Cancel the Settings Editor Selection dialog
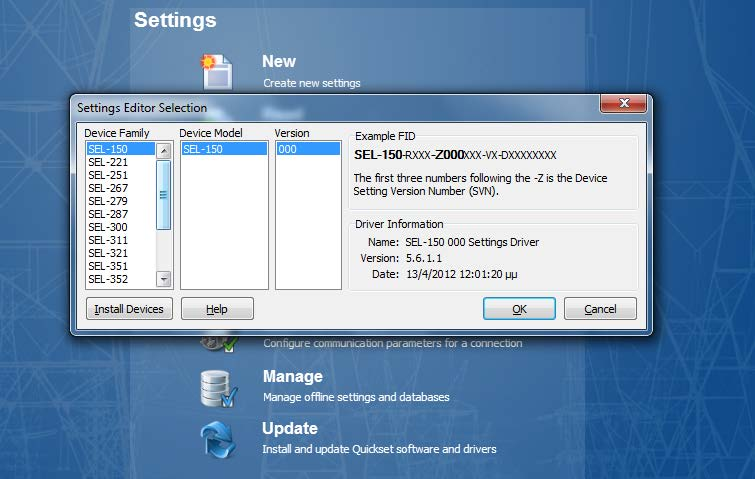Viewport: 755px width, 479px height. (x=600, y=309)
